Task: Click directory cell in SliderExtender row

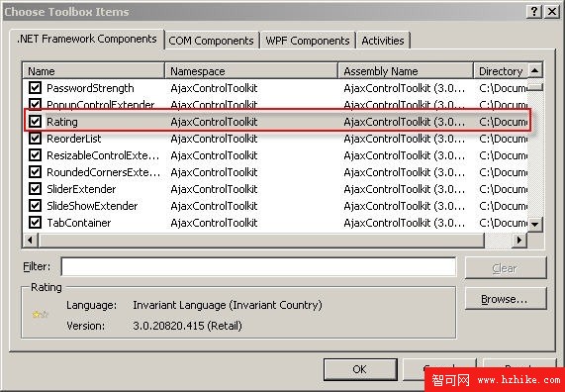Action: [503, 189]
